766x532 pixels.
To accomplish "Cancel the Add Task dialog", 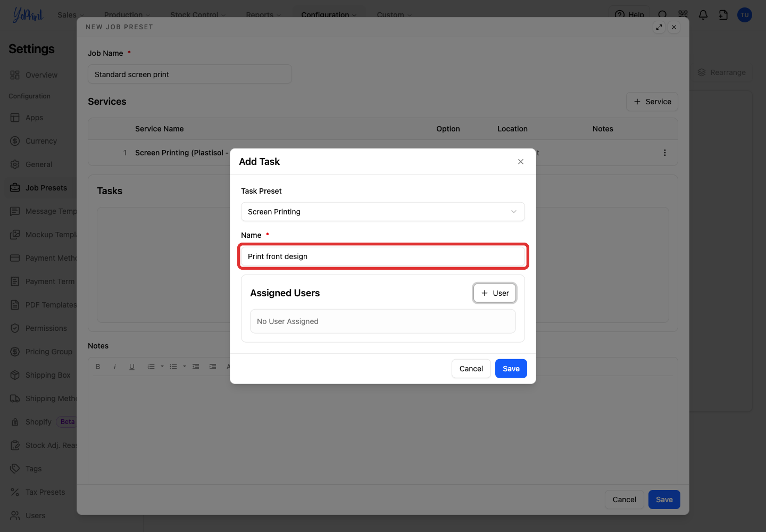I will click(x=471, y=369).
